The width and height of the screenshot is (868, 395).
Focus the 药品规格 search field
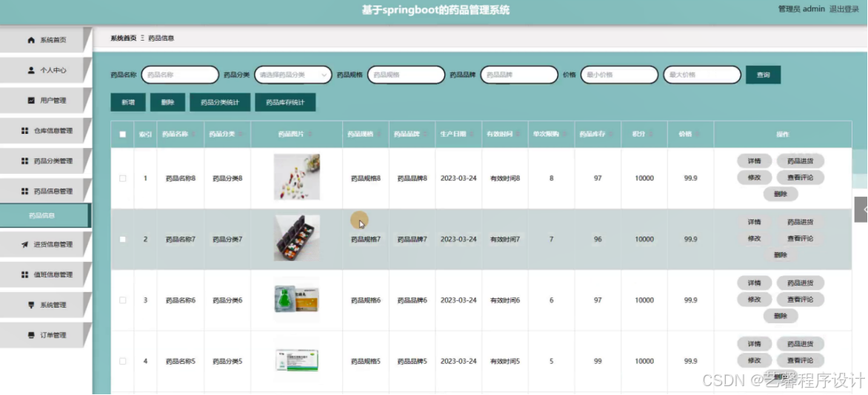point(407,75)
